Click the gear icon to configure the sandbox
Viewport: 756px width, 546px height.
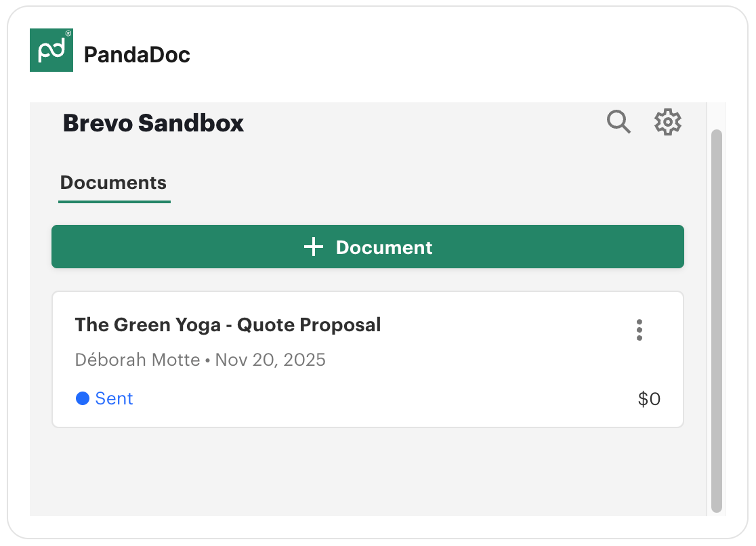tap(668, 122)
